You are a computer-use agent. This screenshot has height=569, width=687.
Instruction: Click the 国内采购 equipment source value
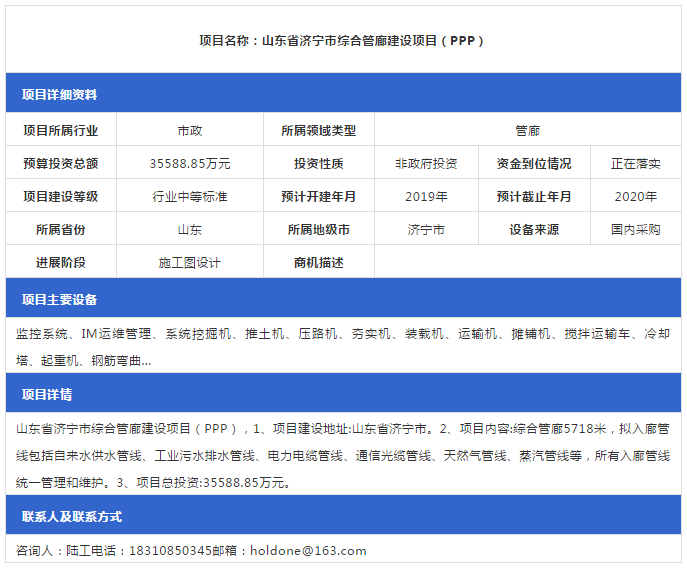[x=636, y=229]
